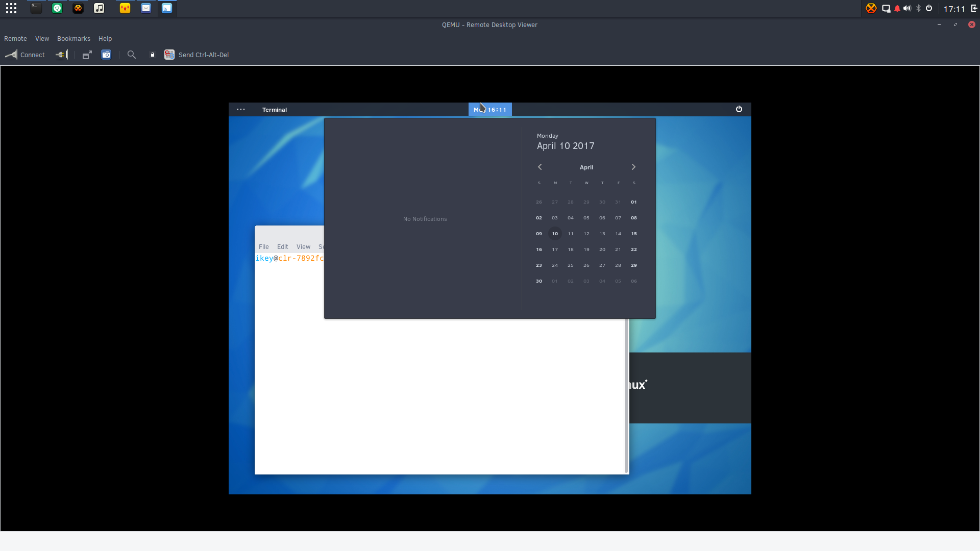Toggle the view-only lock toolbar icon
The height and width of the screenshot is (551, 980).
pos(152,55)
